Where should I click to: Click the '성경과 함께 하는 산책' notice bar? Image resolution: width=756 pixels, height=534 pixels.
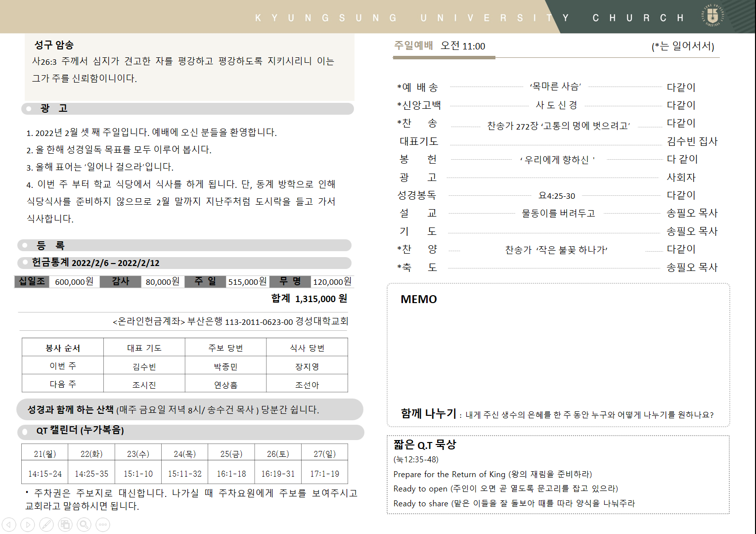tap(190, 409)
